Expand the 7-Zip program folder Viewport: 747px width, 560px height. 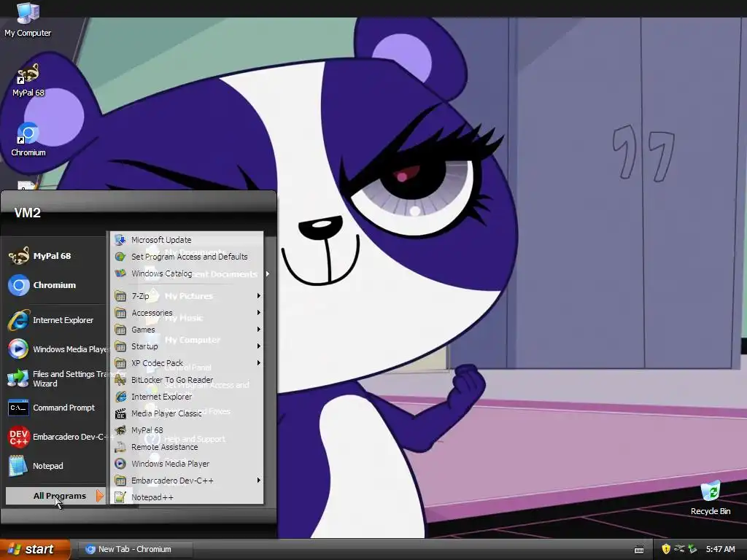187,296
